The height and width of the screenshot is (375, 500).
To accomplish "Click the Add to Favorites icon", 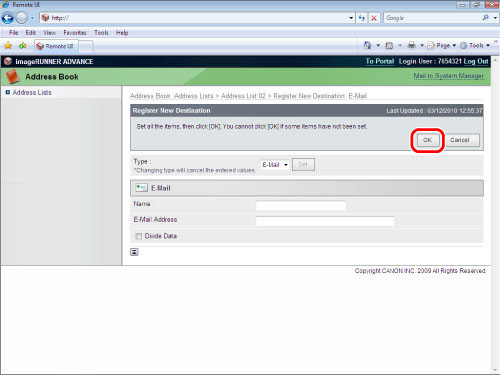I will (x=23, y=46).
